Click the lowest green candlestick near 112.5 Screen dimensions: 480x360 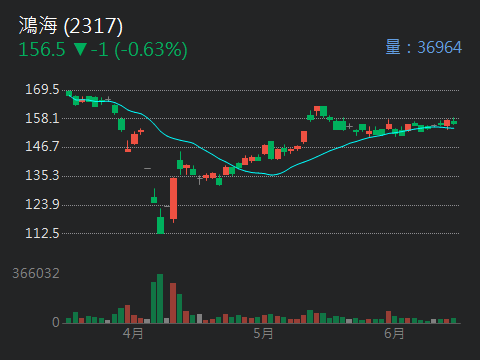[x=160, y=225]
